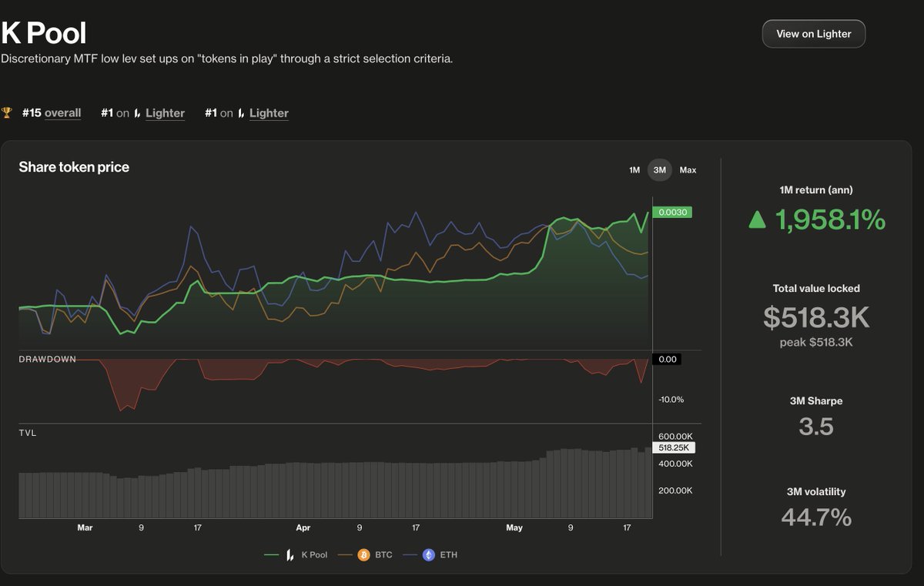Image resolution: width=924 pixels, height=586 pixels.
Task: Click the Total value locked label
Action: pyautogui.click(x=816, y=289)
